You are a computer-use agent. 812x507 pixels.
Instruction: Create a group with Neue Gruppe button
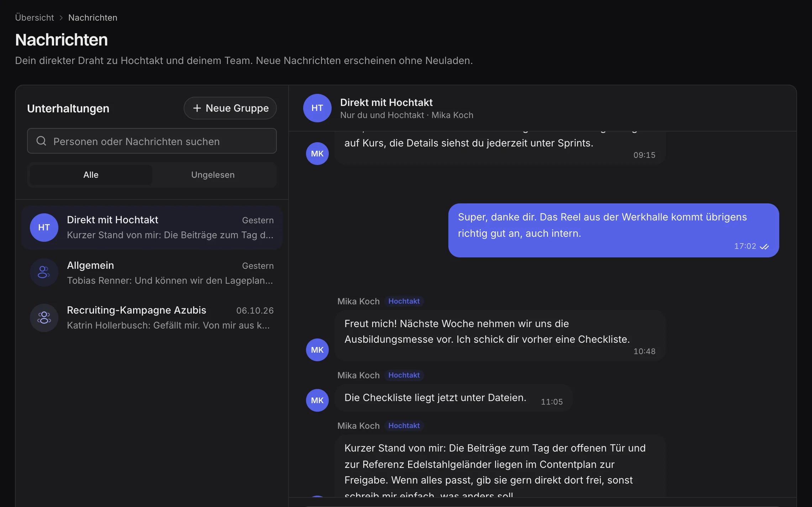pos(230,108)
